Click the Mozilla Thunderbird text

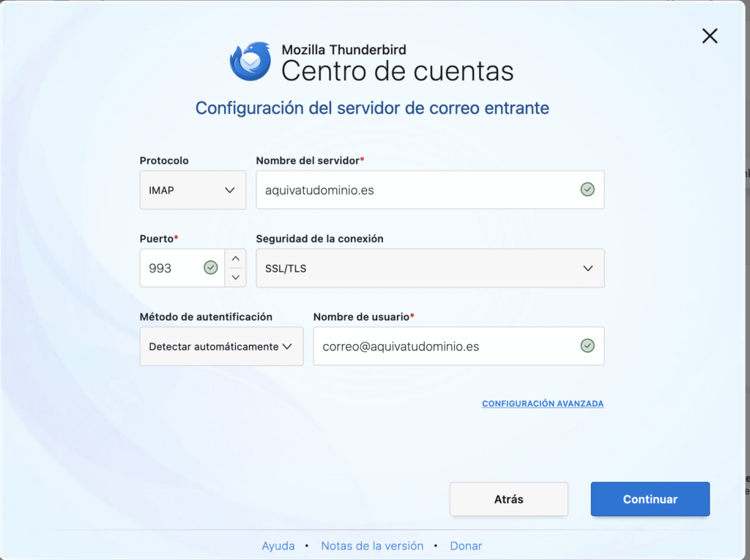point(344,50)
